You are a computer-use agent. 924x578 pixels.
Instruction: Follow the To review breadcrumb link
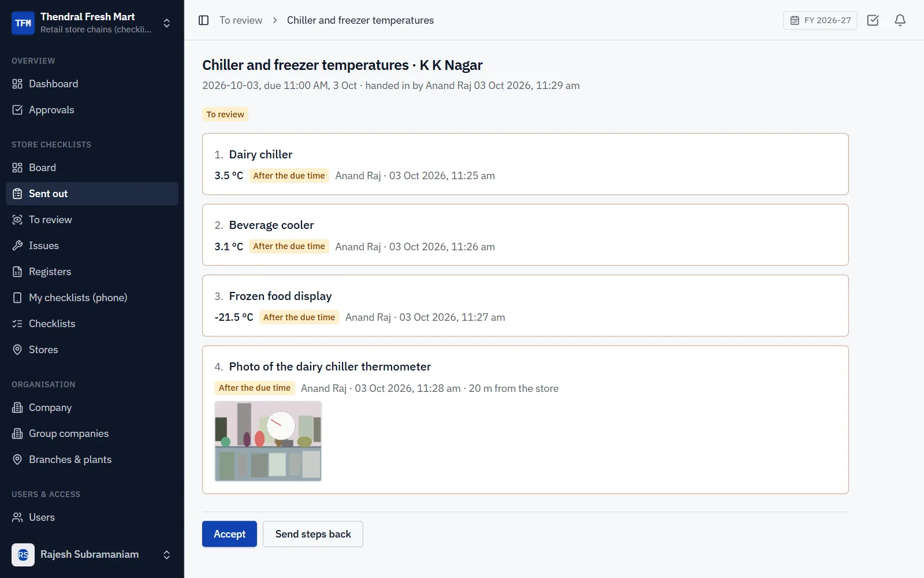pos(241,20)
